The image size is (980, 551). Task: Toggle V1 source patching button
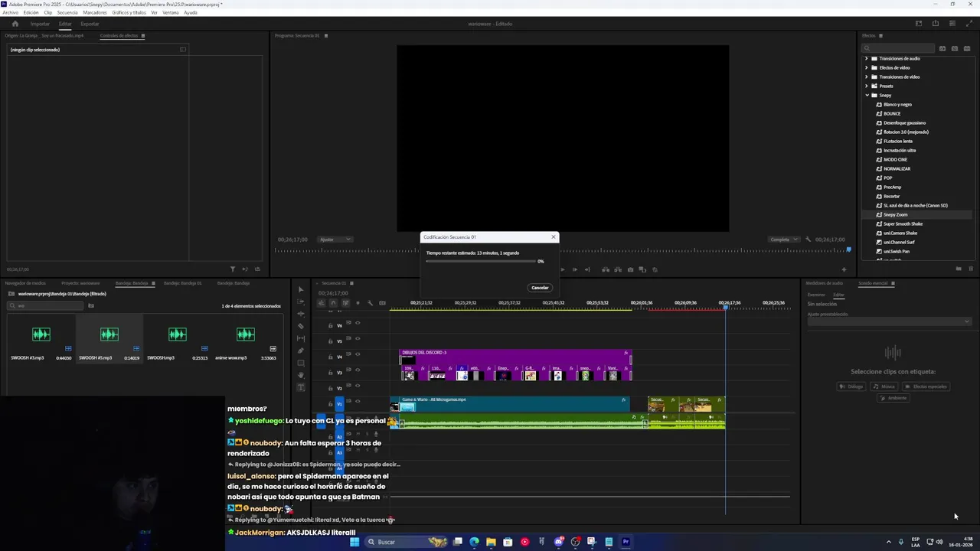tap(340, 403)
